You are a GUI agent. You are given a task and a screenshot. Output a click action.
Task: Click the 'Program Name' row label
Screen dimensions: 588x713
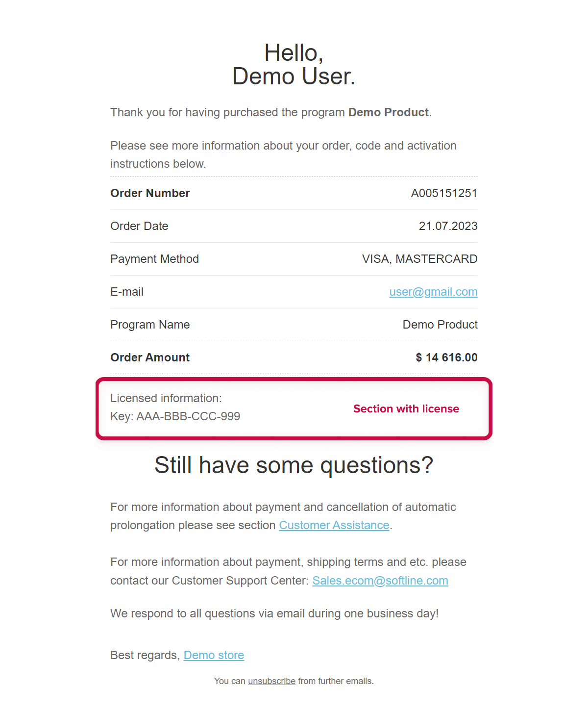pyautogui.click(x=150, y=325)
